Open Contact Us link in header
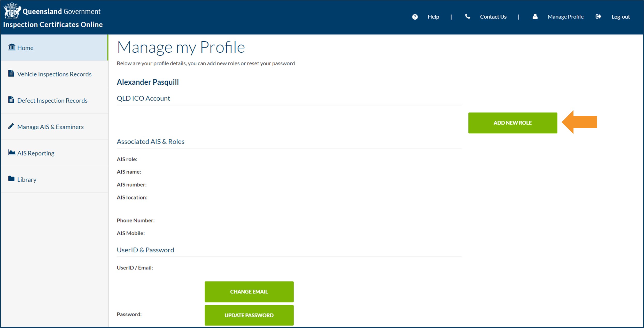The image size is (644, 328). point(493,17)
